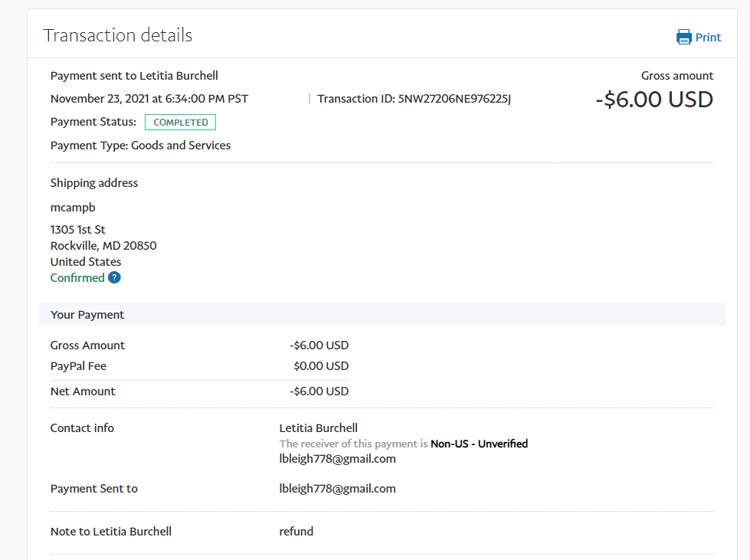Click the printer icon beside Print
Viewport: 750px width, 560px height.
(683, 37)
